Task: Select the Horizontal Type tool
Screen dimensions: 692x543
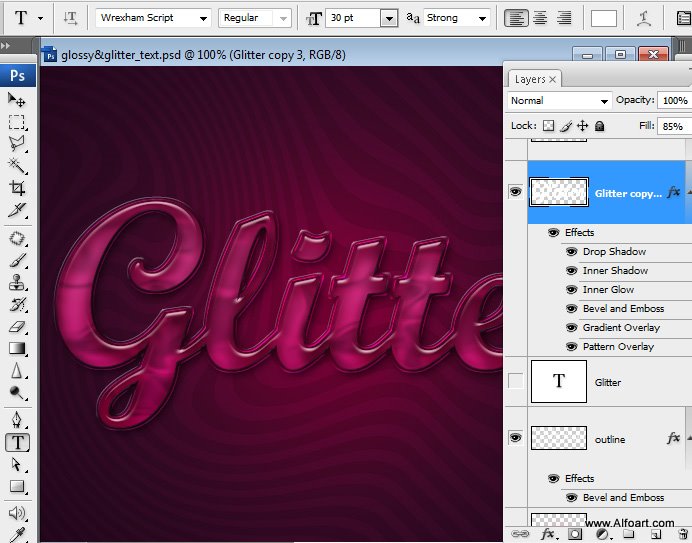Action: 17,442
